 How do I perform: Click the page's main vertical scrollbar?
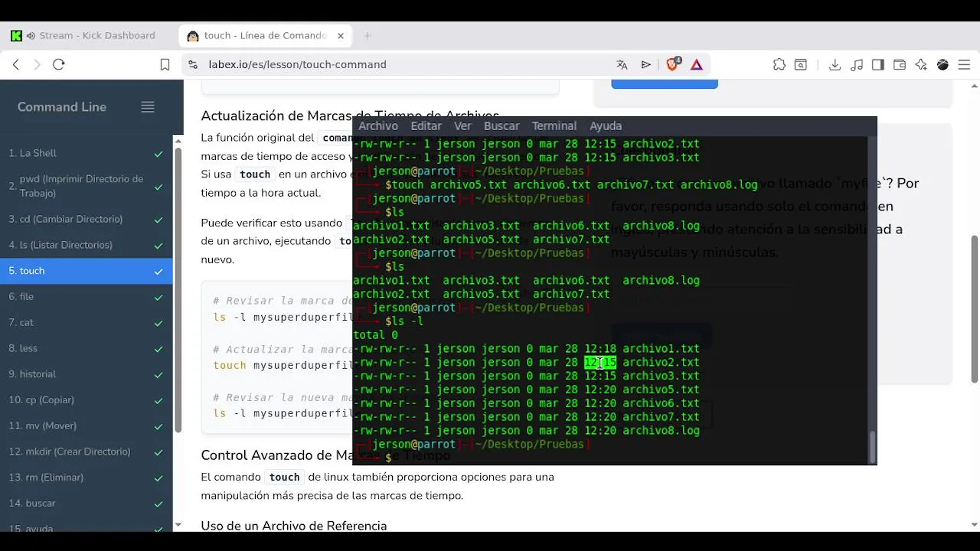point(975,309)
